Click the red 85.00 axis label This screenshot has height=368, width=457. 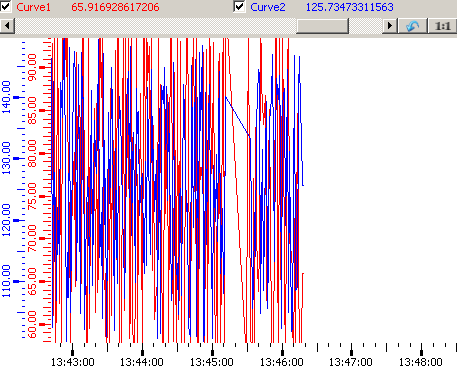32,110
